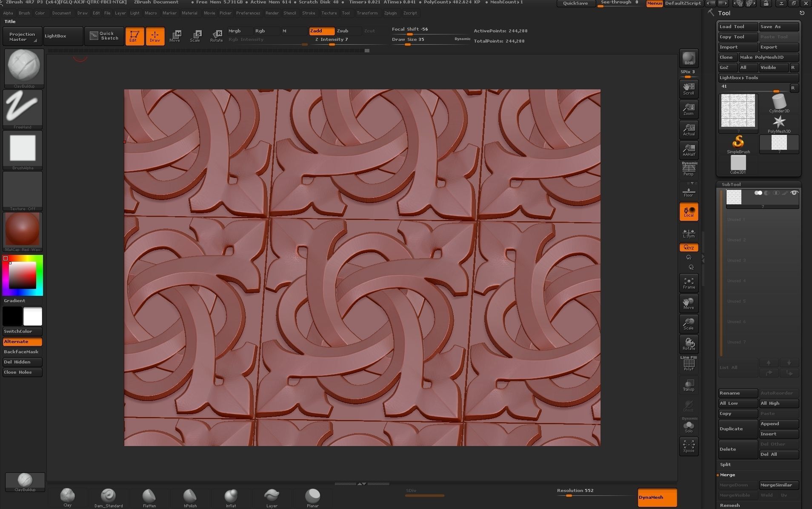The image size is (812, 509).
Task: Toggle Zsub mode
Action: pos(349,31)
